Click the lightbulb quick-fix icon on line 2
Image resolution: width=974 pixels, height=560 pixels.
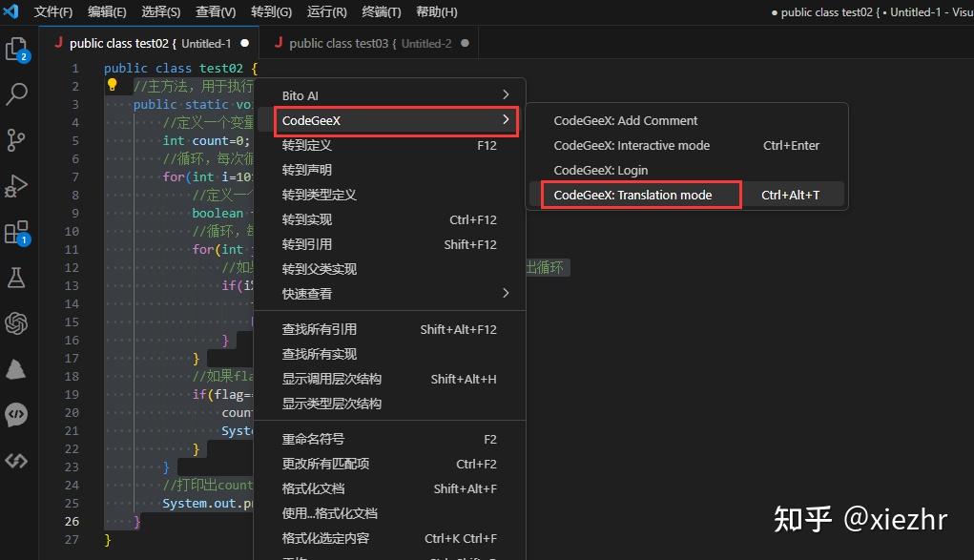[112, 85]
